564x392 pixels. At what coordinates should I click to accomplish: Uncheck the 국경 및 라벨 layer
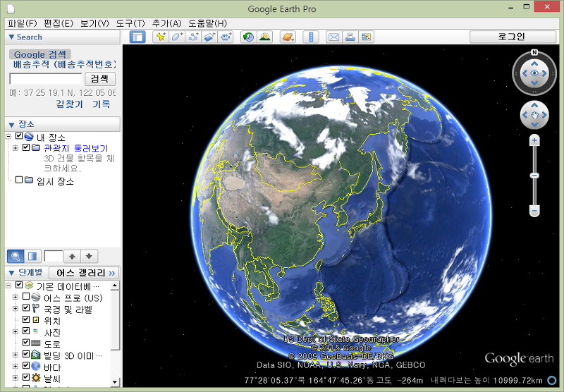26,307
